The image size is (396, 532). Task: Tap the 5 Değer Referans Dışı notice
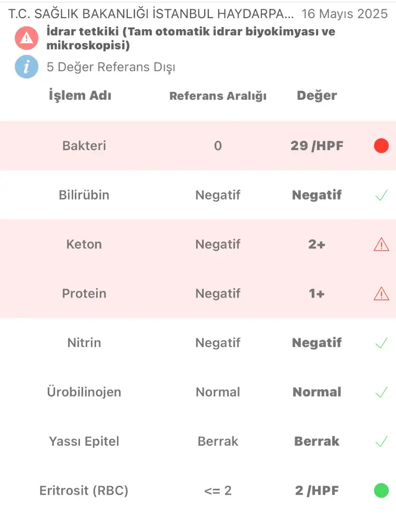click(111, 67)
